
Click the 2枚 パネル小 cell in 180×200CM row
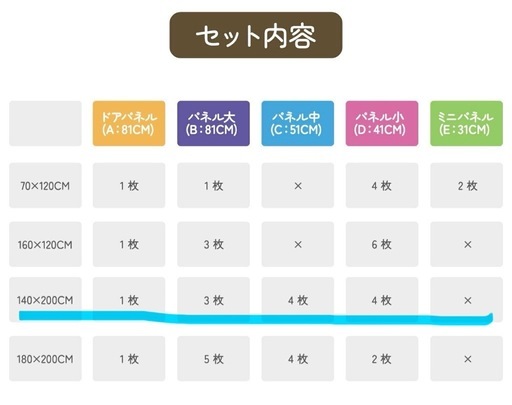click(382, 359)
